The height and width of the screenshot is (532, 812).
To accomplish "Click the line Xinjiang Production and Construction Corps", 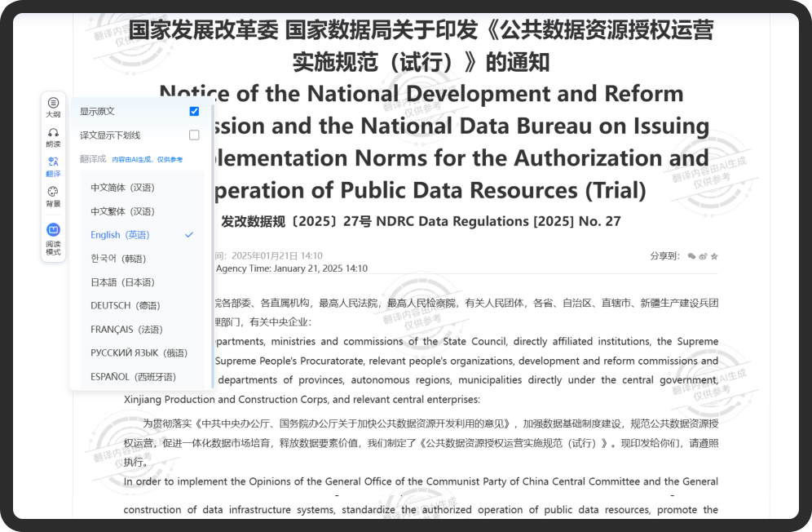I will [x=302, y=400].
